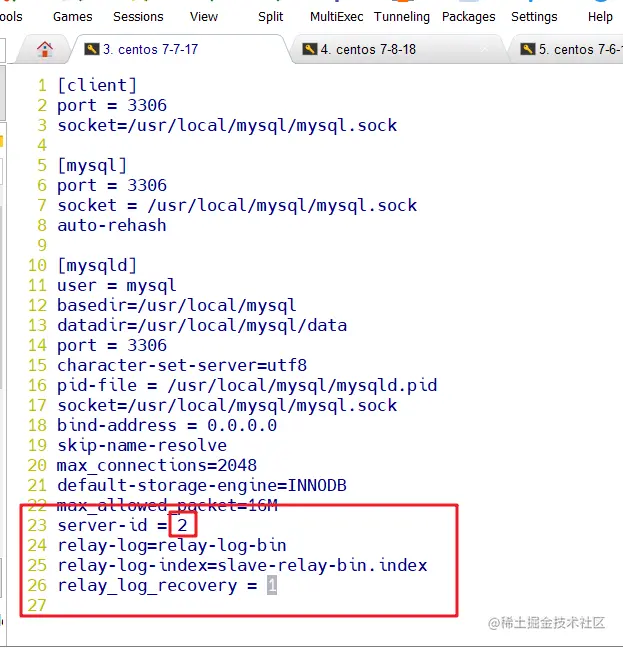Click the session icon on tab 5
This screenshot has width=623, height=648.
528,49
